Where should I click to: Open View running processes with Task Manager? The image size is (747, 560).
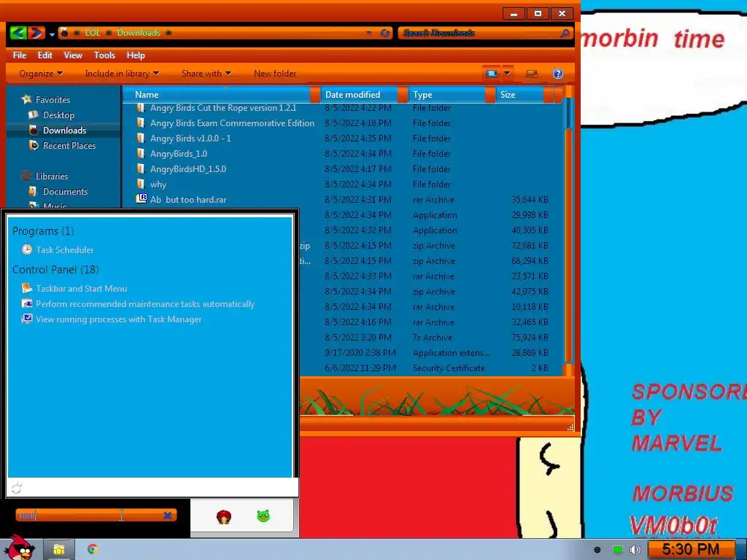click(119, 319)
